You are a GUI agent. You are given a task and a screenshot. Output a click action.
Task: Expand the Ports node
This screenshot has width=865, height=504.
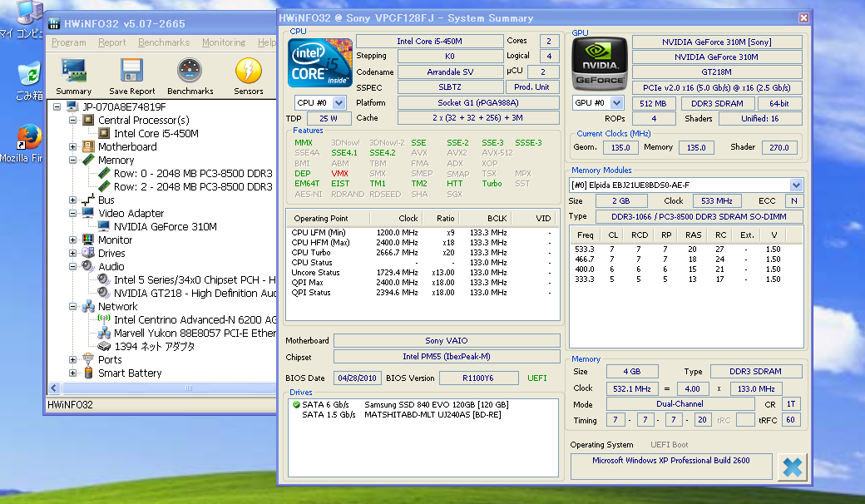72,359
